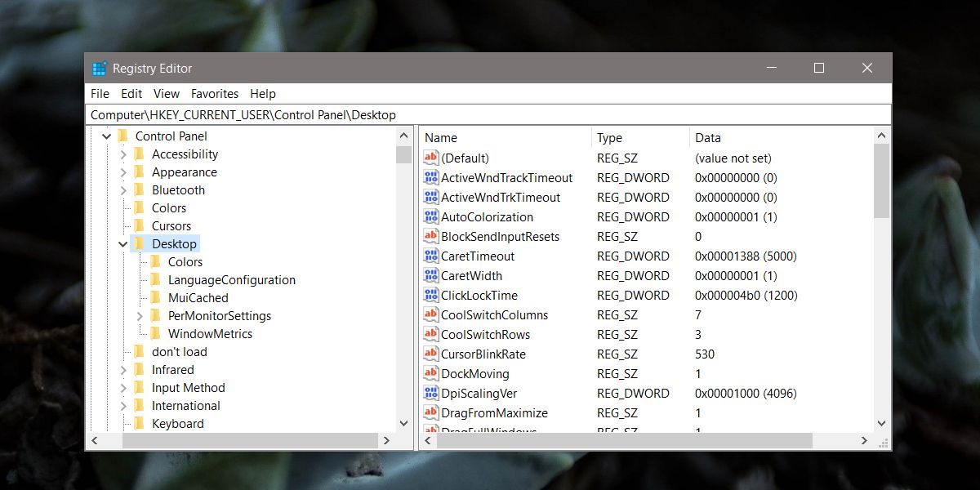Viewport: 980px width, 490px height.
Task: Click data 0x00001388 (5000)
Action: [x=746, y=256]
